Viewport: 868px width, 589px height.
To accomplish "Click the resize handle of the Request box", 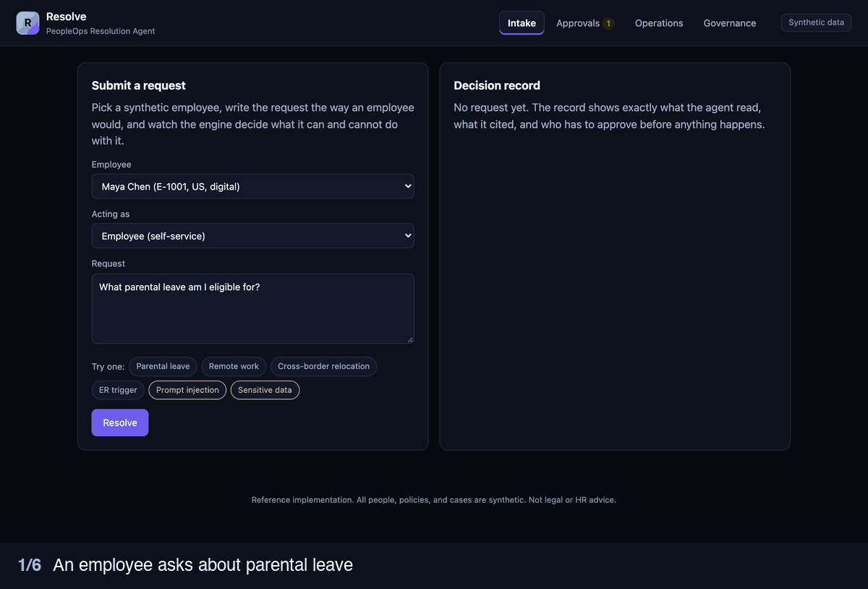I will [x=409, y=339].
